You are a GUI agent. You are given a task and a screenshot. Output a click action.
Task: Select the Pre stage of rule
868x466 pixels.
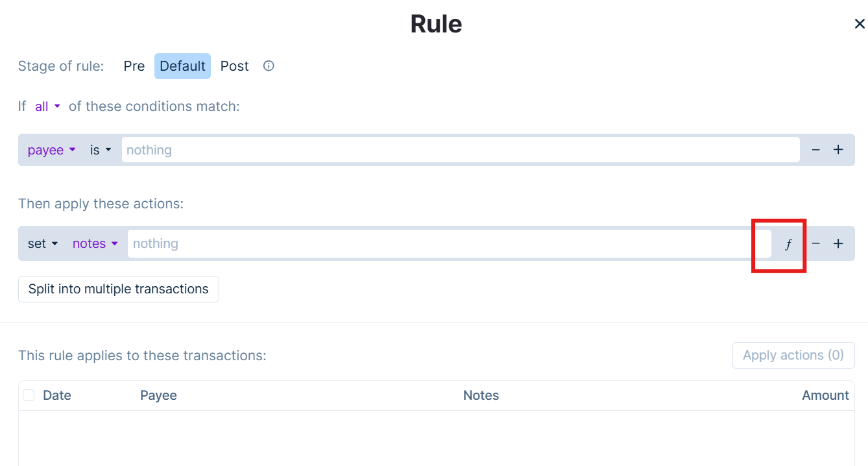point(134,66)
